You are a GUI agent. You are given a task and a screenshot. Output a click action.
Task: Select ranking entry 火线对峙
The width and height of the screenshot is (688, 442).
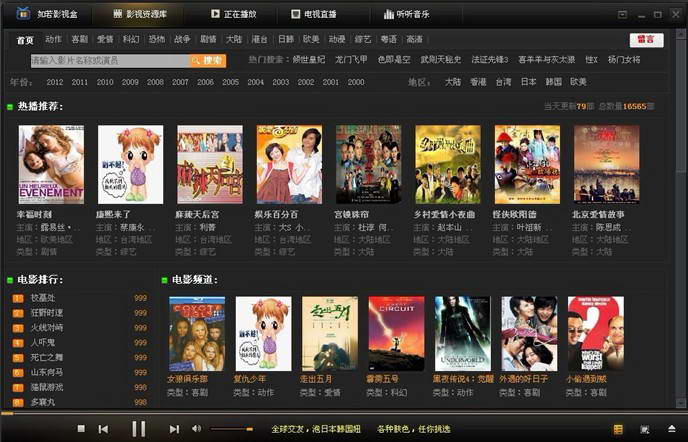[x=47, y=328]
